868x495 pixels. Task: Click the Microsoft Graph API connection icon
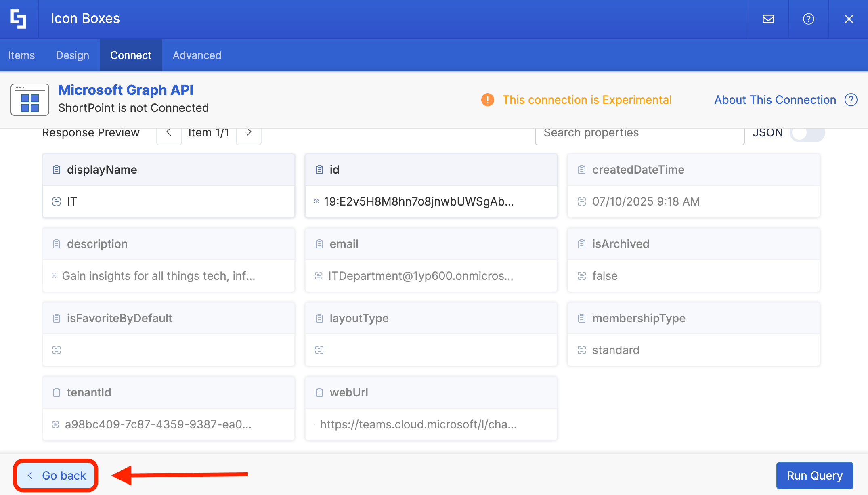tap(30, 100)
